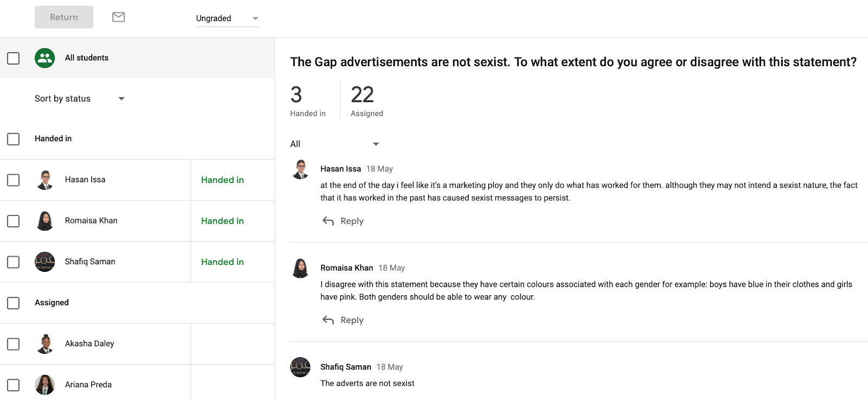
Task: Click the Handed in section header label
Action: pyautogui.click(x=53, y=139)
